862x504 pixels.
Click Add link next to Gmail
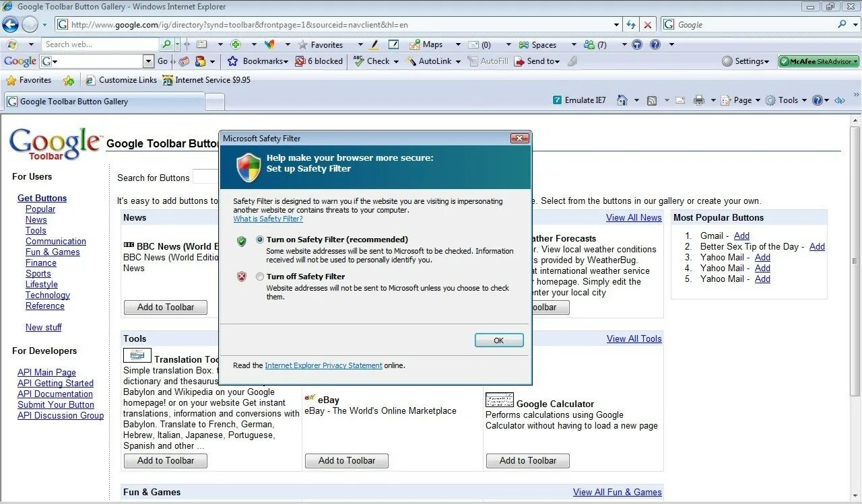741,236
